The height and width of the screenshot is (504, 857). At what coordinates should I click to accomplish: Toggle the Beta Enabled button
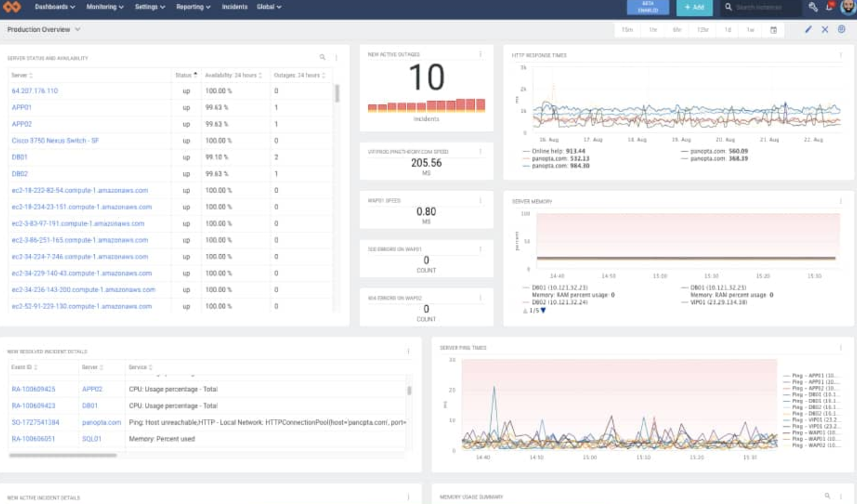click(648, 7)
